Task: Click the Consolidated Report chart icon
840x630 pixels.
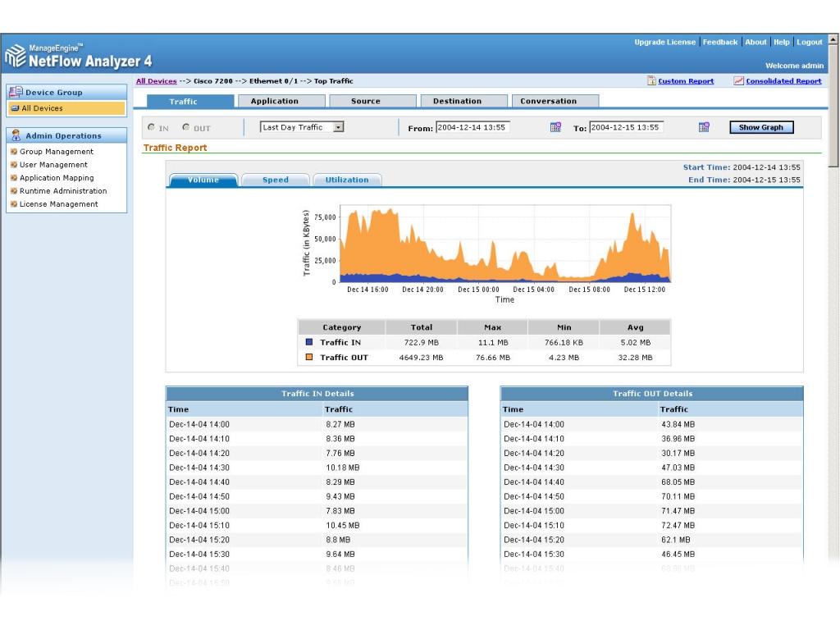Action: [739, 81]
